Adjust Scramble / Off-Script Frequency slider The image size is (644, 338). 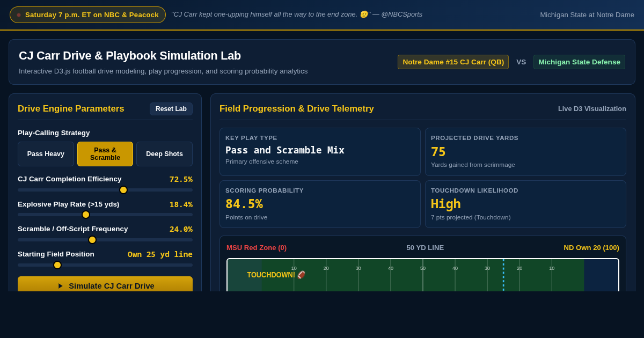pyautogui.click(x=105, y=240)
